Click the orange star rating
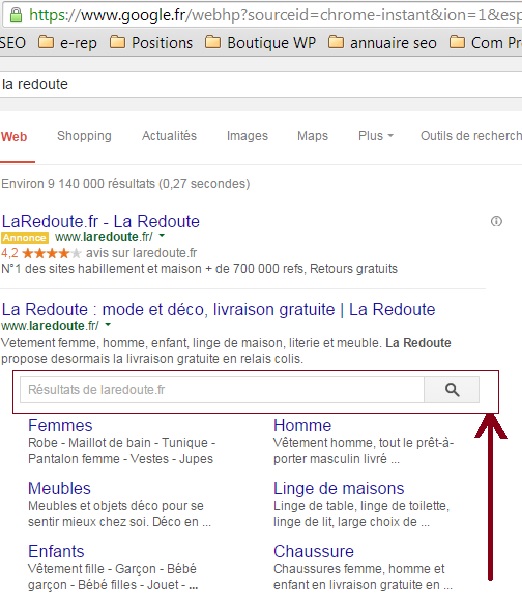 51,253
